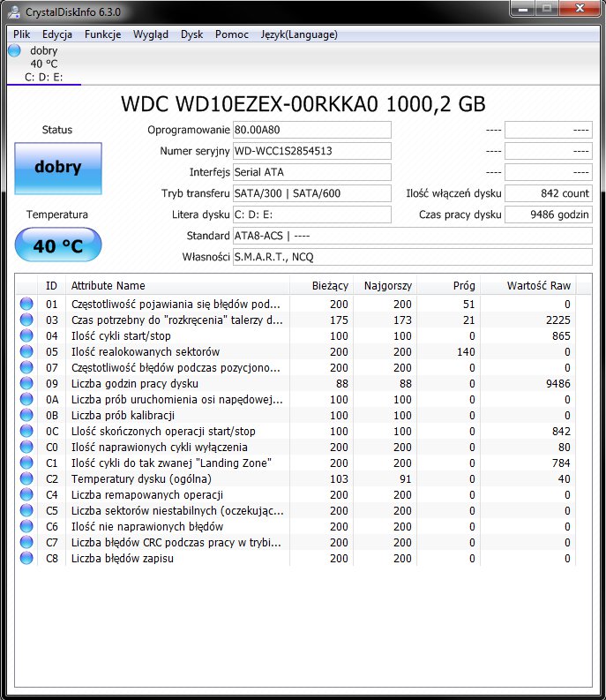
Task: Click status orb for attribute C7
Action: (26, 542)
